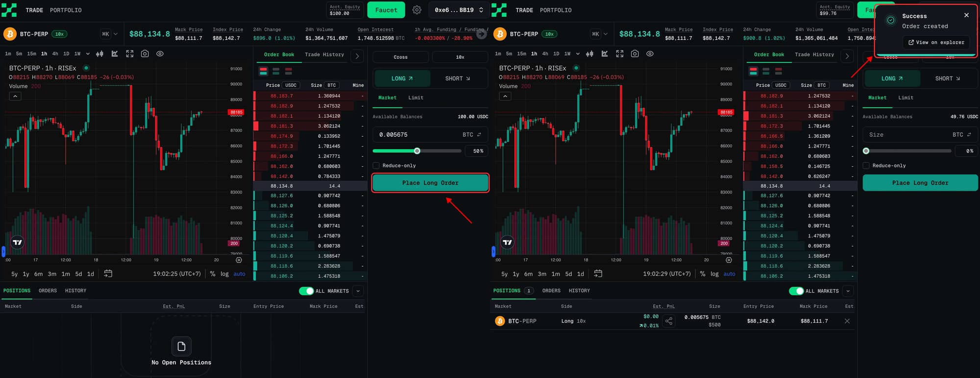Open the 0xe6...BB19 wallet dropdown

point(459,10)
